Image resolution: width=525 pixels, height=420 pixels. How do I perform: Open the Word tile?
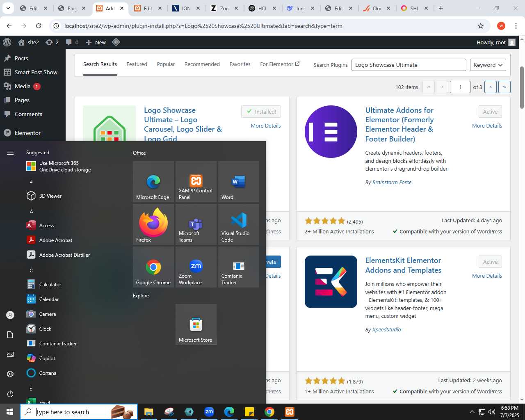[x=239, y=182]
